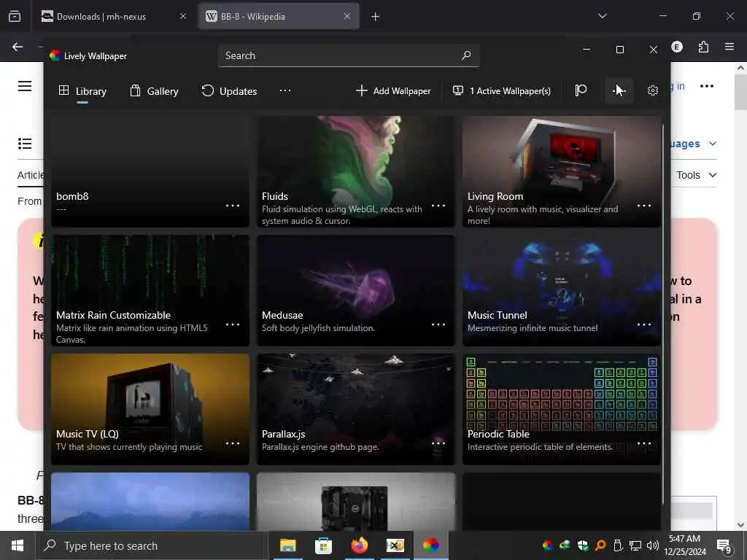This screenshot has width=747, height=560.
Task: Open the Windows Start menu
Action: tap(18, 545)
